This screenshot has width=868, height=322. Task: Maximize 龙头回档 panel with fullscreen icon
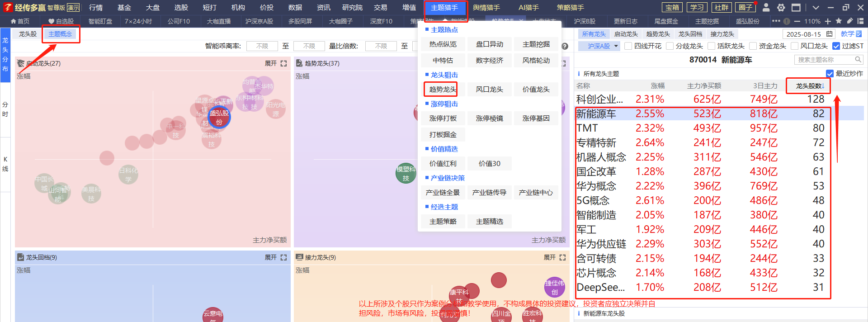(x=283, y=257)
